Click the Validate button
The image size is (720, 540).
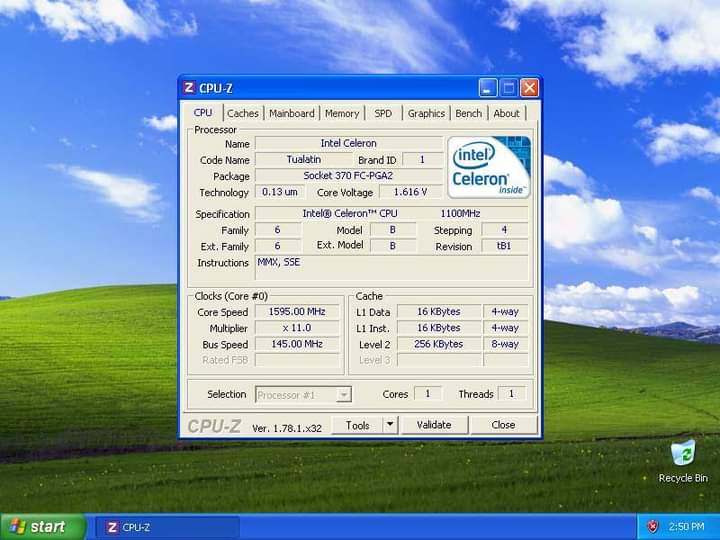tap(434, 425)
